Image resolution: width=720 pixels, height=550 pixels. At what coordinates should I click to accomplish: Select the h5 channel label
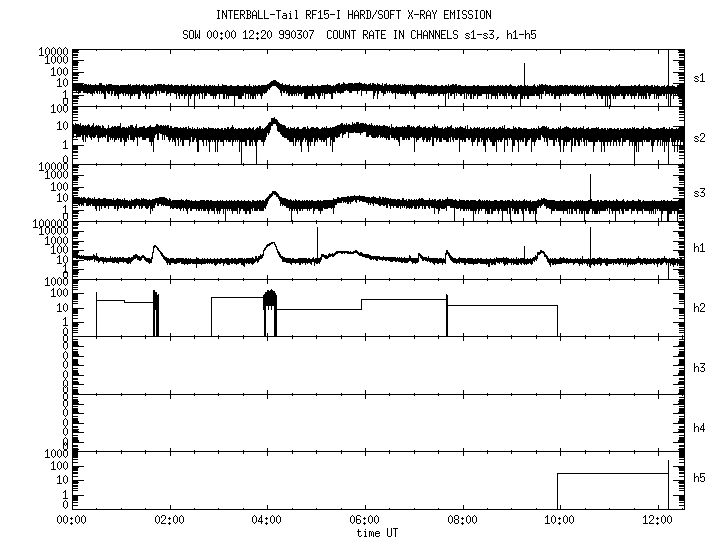point(699,480)
